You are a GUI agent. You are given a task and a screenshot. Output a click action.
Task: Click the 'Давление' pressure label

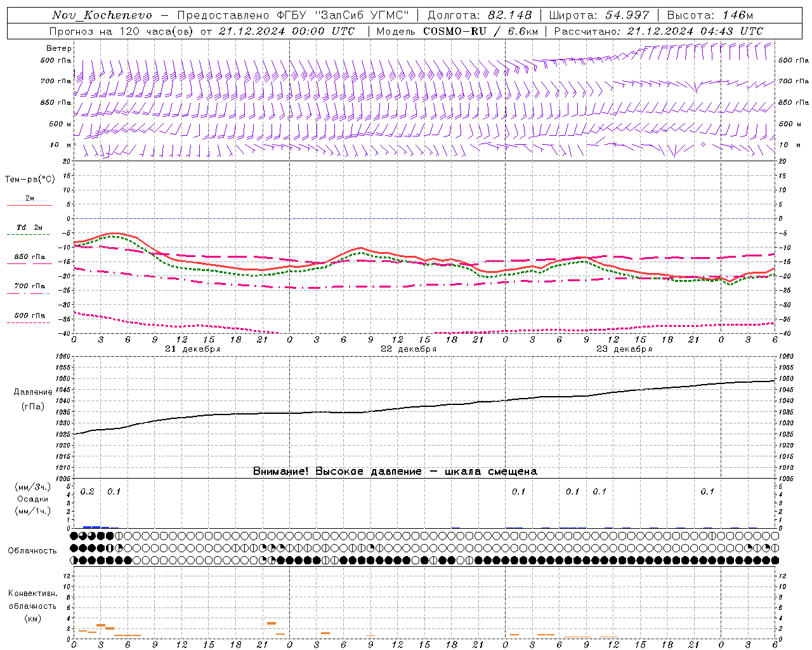coord(33,392)
